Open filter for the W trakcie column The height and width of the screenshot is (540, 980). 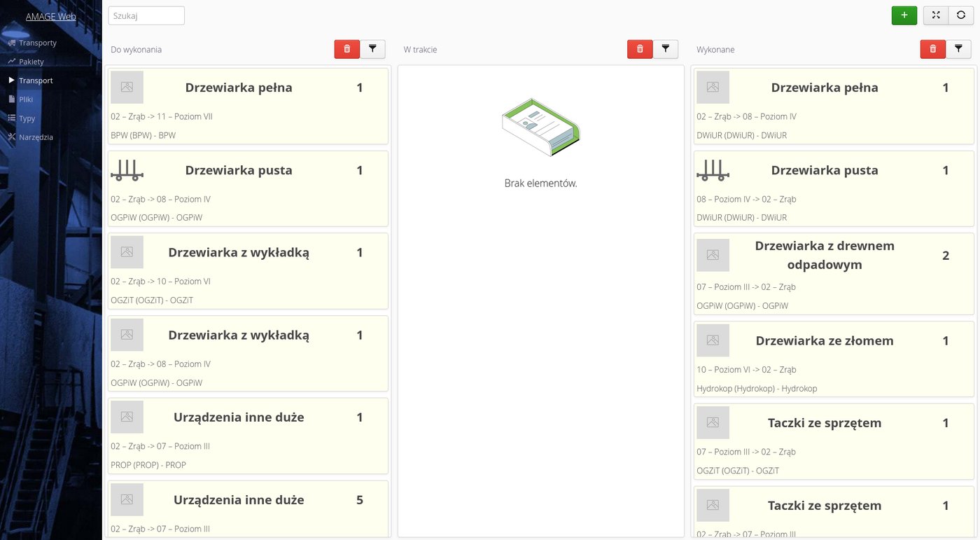(665, 48)
